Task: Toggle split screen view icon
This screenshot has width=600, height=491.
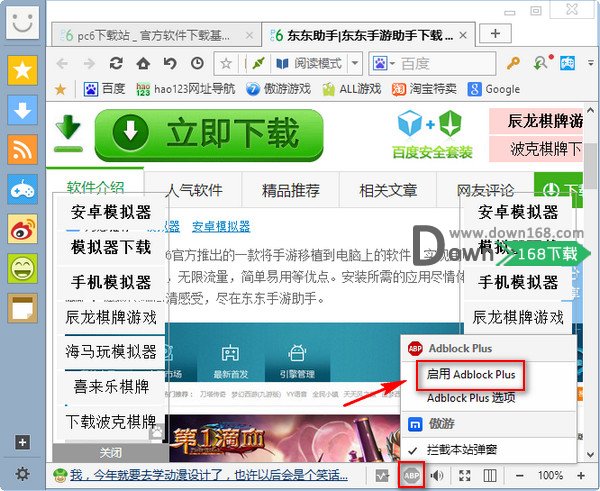Action: pos(490,476)
